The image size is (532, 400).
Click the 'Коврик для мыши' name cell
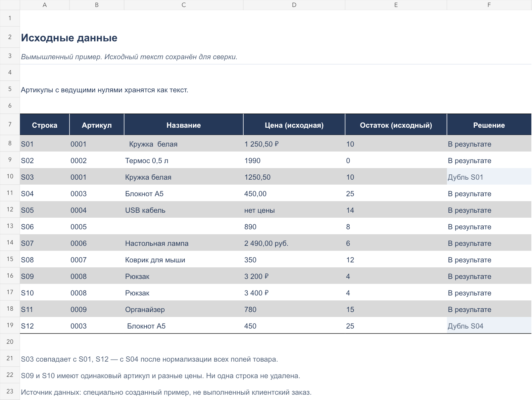[184, 260]
